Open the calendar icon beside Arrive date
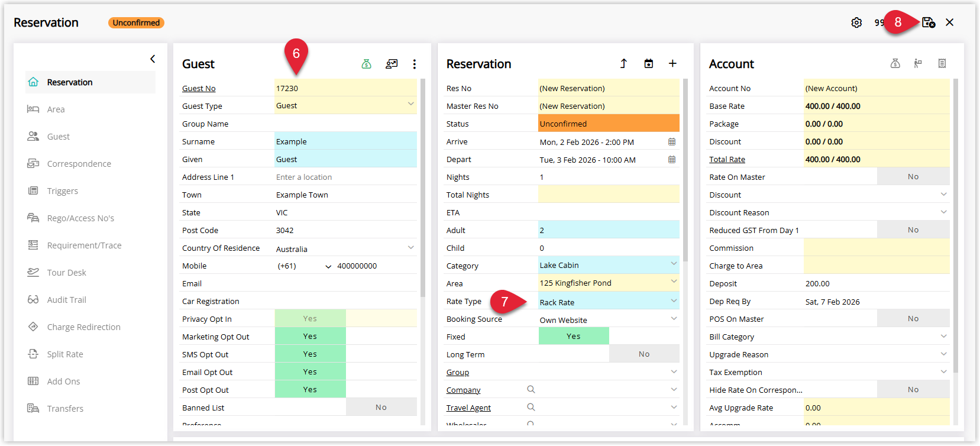Image resolution: width=980 pixels, height=446 pixels. click(x=672, y=142)
